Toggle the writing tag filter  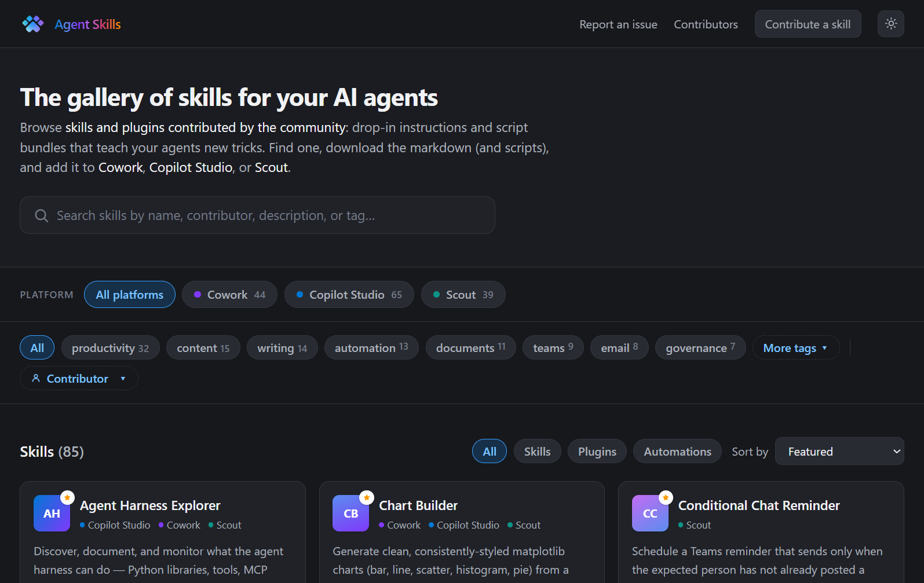(282, 348)
